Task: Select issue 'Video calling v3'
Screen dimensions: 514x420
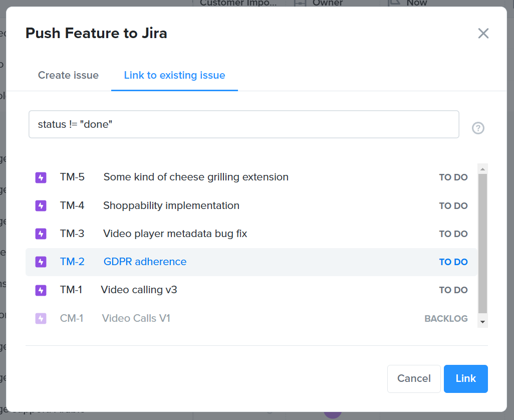Action: pos(251,290)
